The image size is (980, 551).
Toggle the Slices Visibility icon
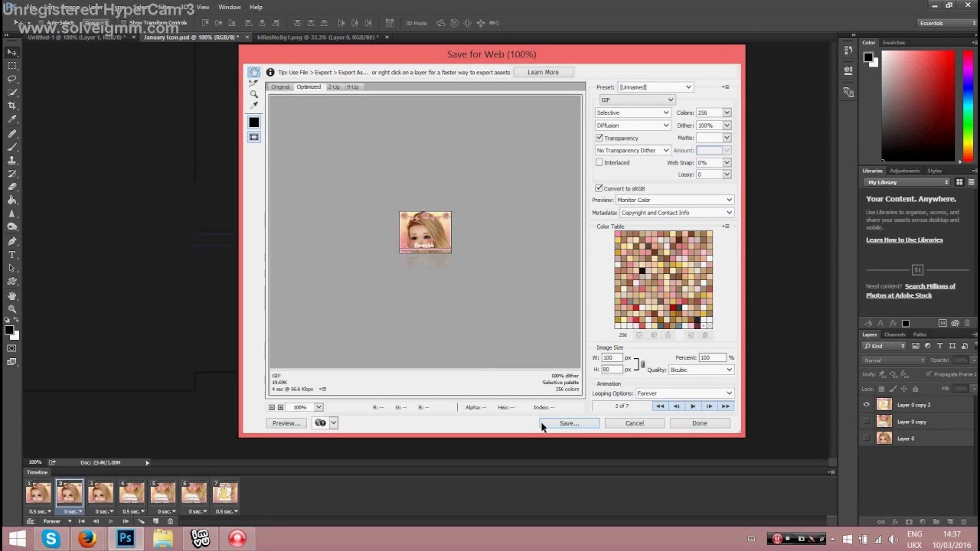click(x=254, y=136)
